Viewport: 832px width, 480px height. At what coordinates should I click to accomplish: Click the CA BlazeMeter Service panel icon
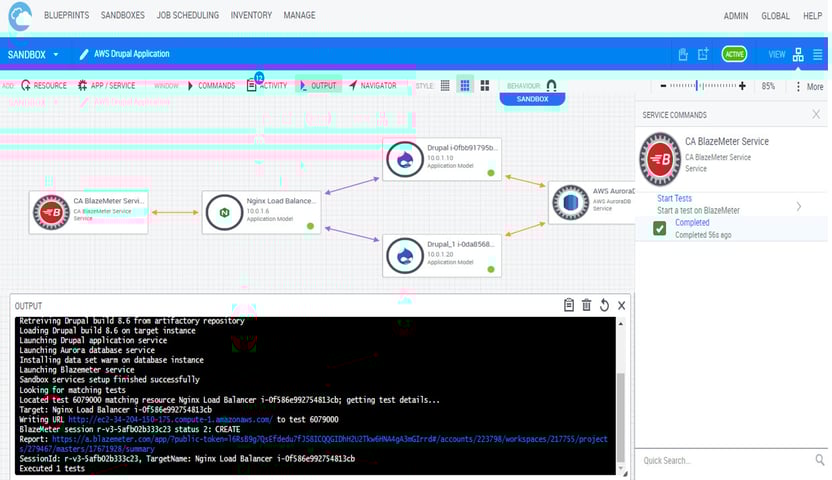click(x=660, y=159)
